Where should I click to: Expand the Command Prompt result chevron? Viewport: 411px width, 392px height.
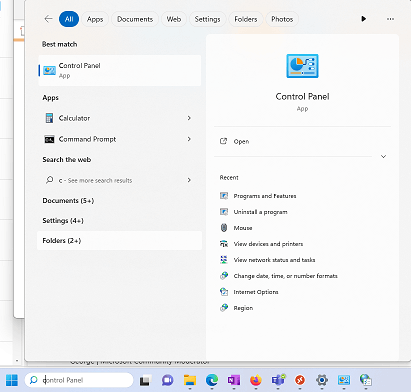point(189,139)
